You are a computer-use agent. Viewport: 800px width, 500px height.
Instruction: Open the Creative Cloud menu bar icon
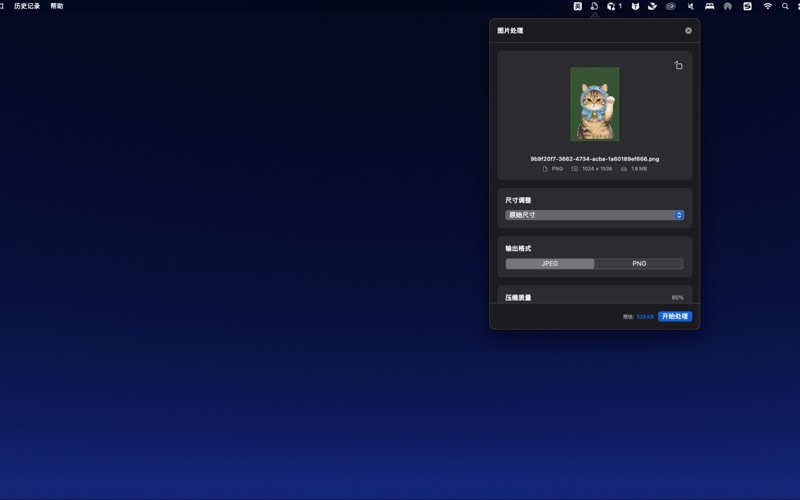(x=670, y=6)
